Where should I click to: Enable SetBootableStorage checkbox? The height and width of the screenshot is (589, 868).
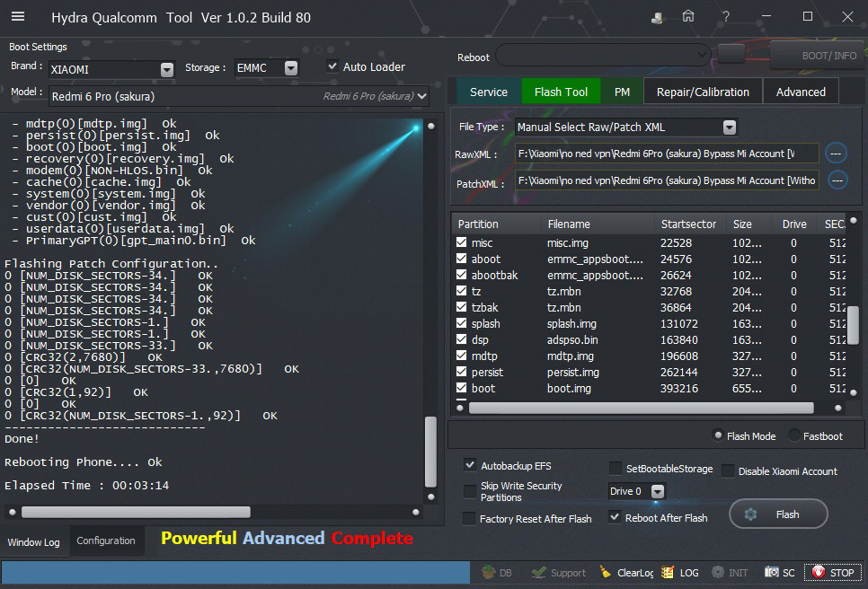pyautogui.click(x=616, y=469)
